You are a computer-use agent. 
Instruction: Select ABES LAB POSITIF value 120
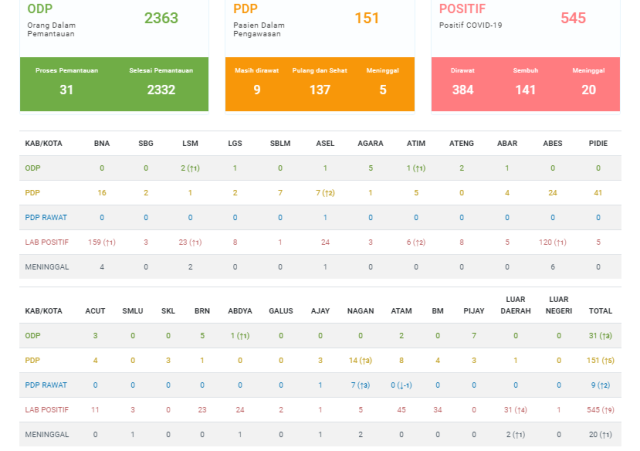(552, 242)
